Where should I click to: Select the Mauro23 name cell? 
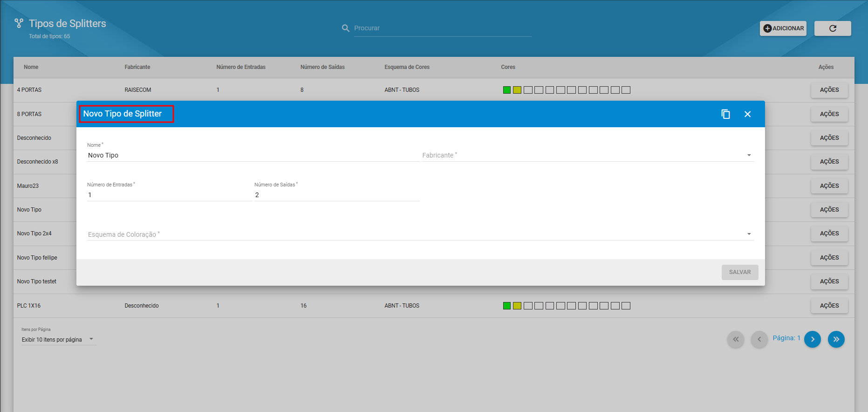coord(28,186)
